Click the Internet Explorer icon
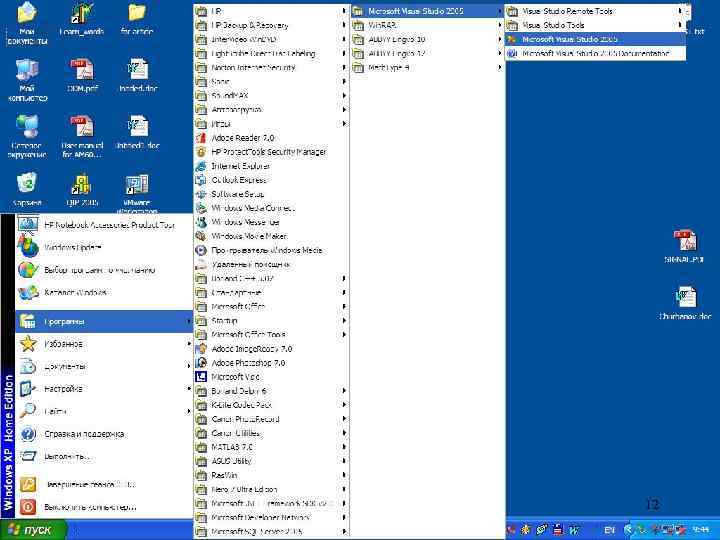Image resolution: width=720 pixels, height=540 pixels. (x=201, y=166)
